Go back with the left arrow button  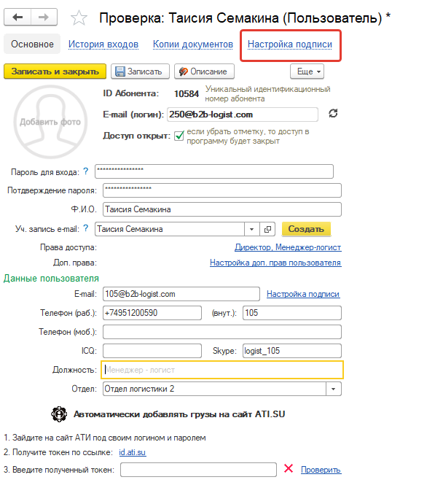coord(17,17)
